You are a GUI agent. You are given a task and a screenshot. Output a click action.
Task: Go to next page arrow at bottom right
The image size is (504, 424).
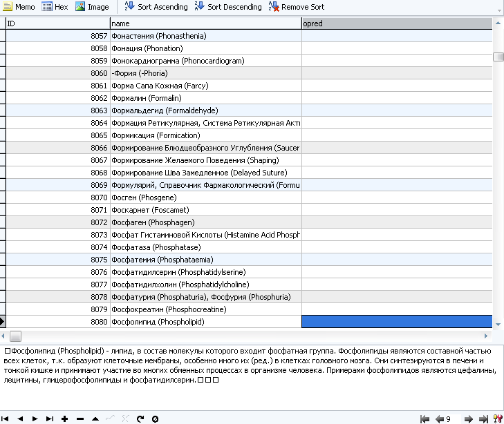click(468, 418)
